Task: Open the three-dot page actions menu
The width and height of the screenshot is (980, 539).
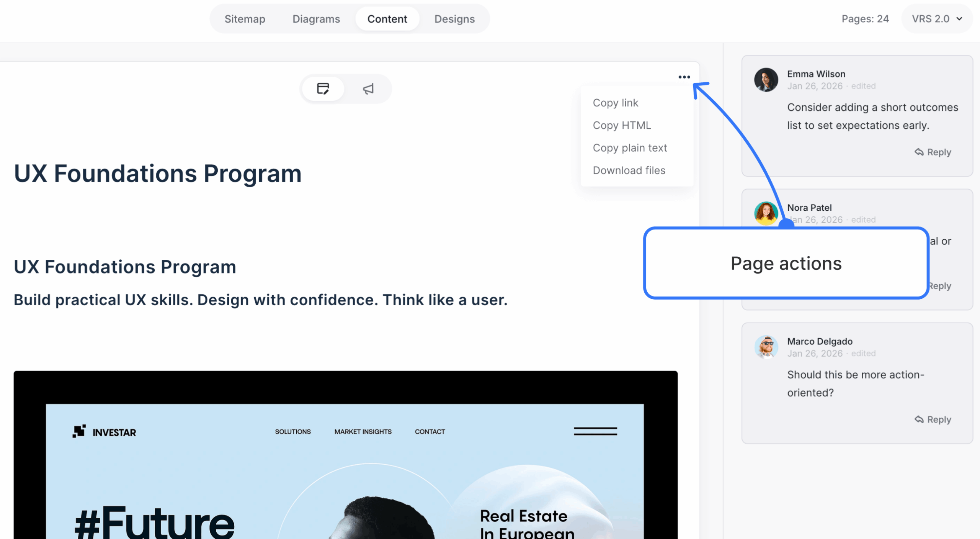Action: [x=684, y=77]
